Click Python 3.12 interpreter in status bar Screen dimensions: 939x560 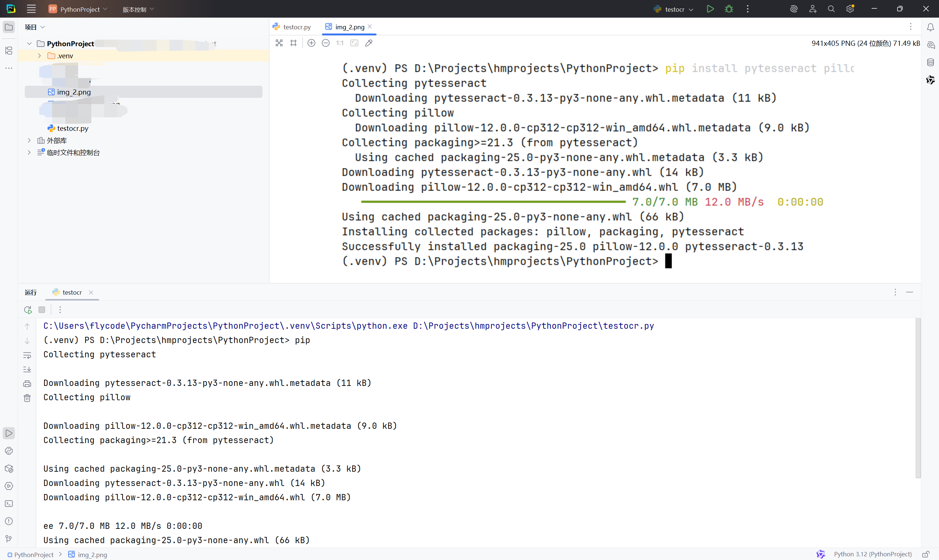pos(873,554)
